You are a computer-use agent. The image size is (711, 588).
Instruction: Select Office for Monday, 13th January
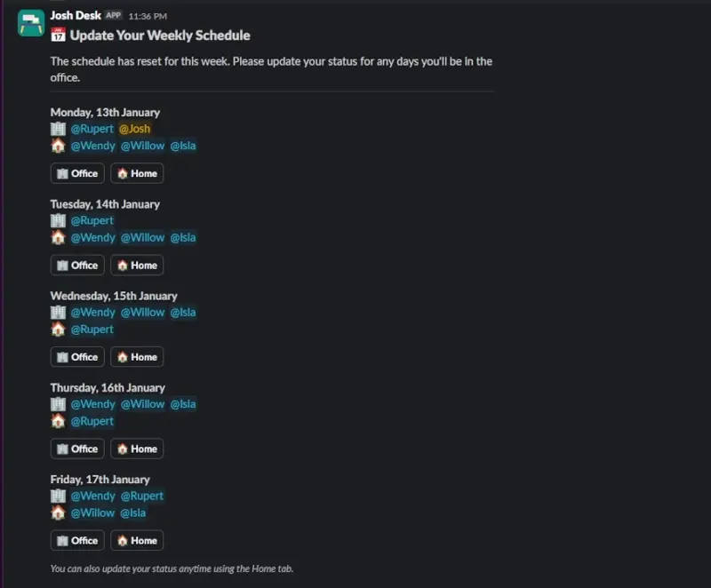click(x=77, y=173)
